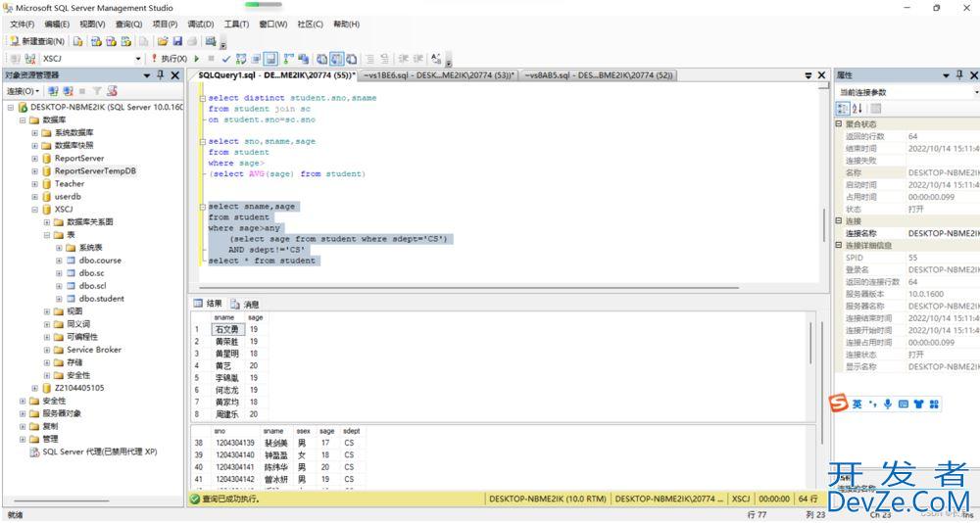Pin the 对象资源管理器 panel with the pushpin

161,75
